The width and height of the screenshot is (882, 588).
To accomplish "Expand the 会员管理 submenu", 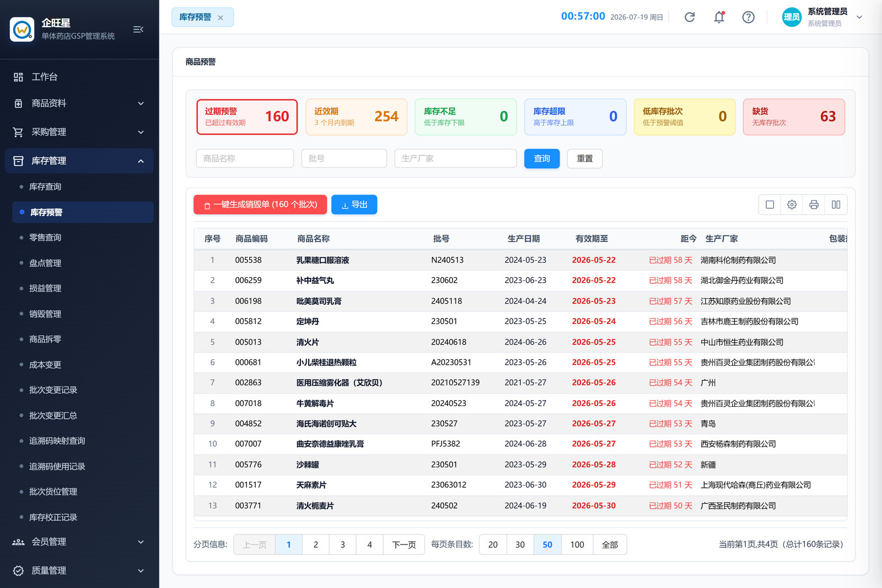I will click(141, 542).
